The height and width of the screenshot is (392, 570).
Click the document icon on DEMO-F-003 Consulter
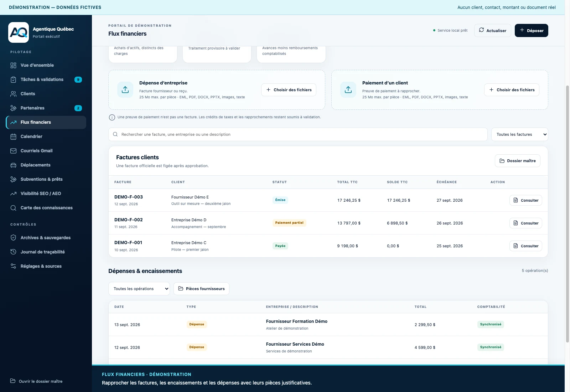[515, 200]
